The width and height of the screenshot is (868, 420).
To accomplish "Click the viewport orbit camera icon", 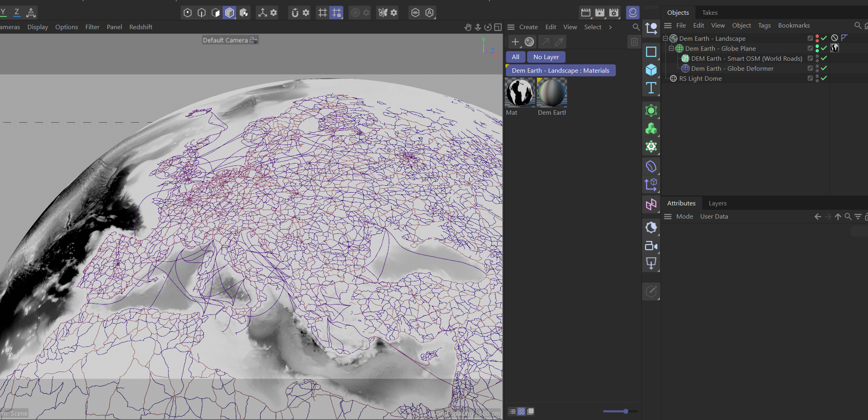I will pos(488,27).
